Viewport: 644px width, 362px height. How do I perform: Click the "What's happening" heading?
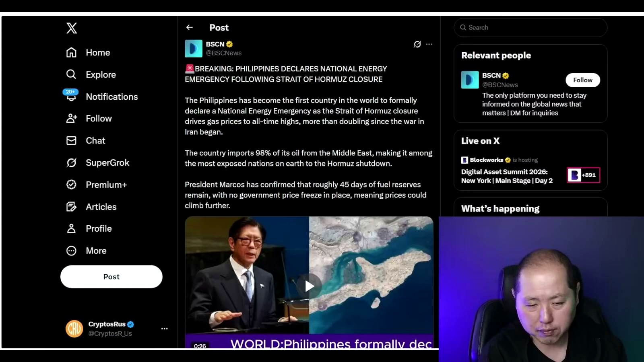click(500, 208)
